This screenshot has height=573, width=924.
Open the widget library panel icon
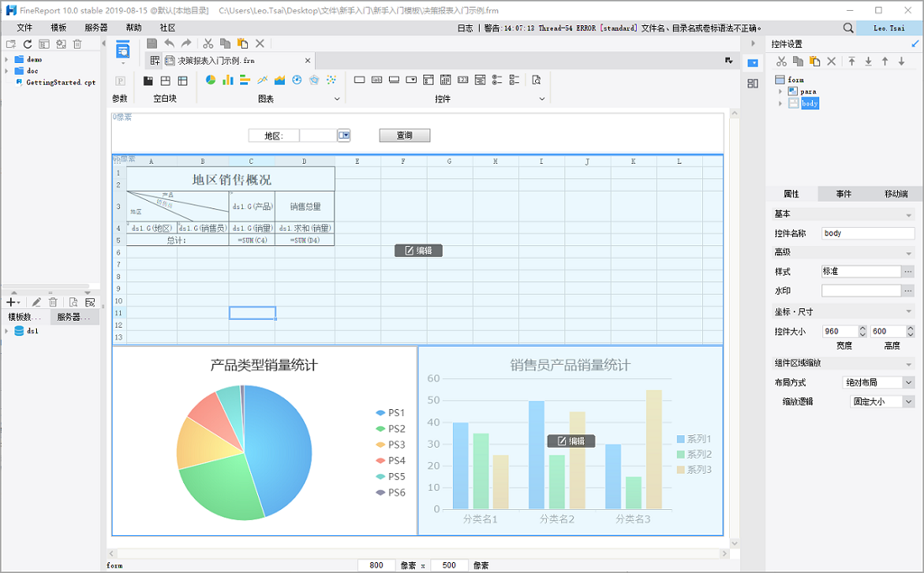753,83
